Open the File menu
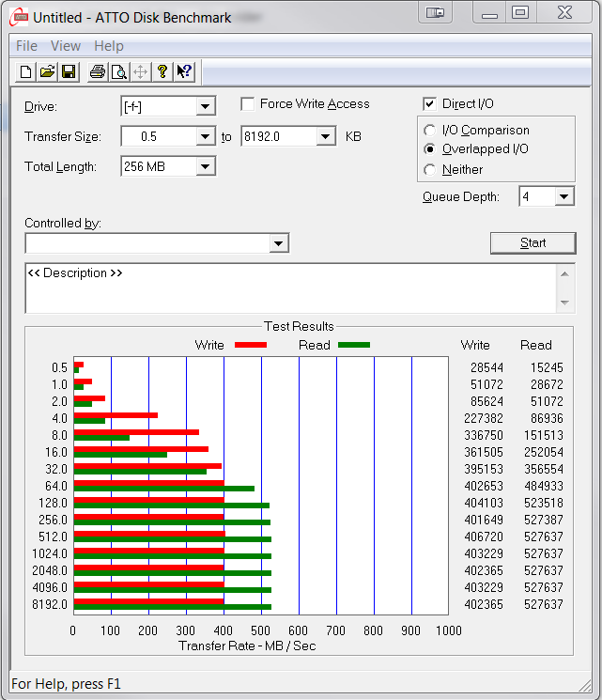 (26, 46)
